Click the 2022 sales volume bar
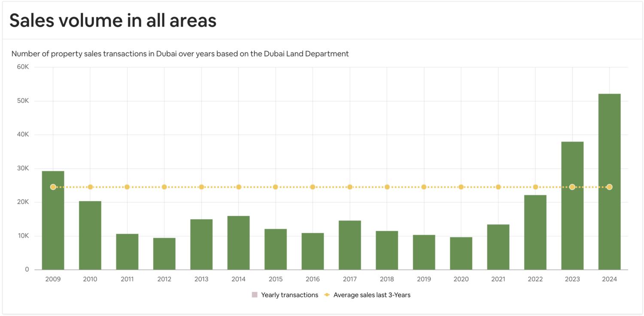644x316 pixels. [x=535, y=232]
